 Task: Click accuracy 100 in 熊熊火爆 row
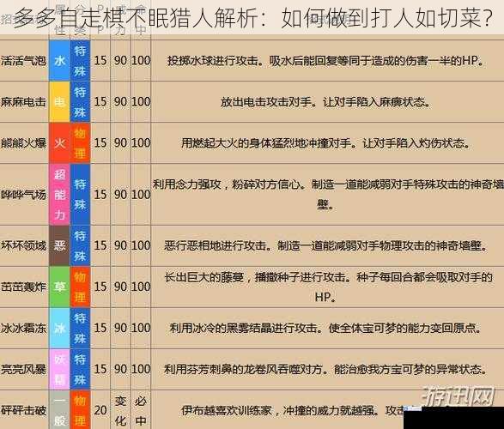click(141, 143)
